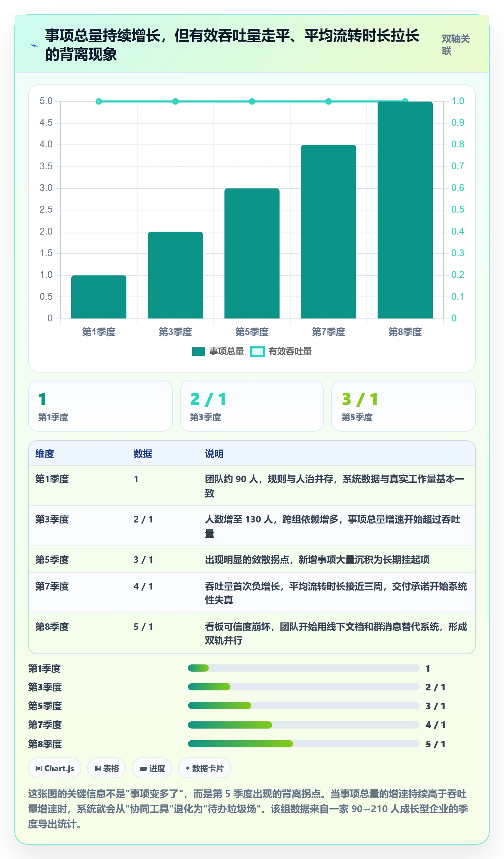This screenshot has height=859, width=504.
Task: Open the data card showing 1 第1季度
Action: point(100,406)
